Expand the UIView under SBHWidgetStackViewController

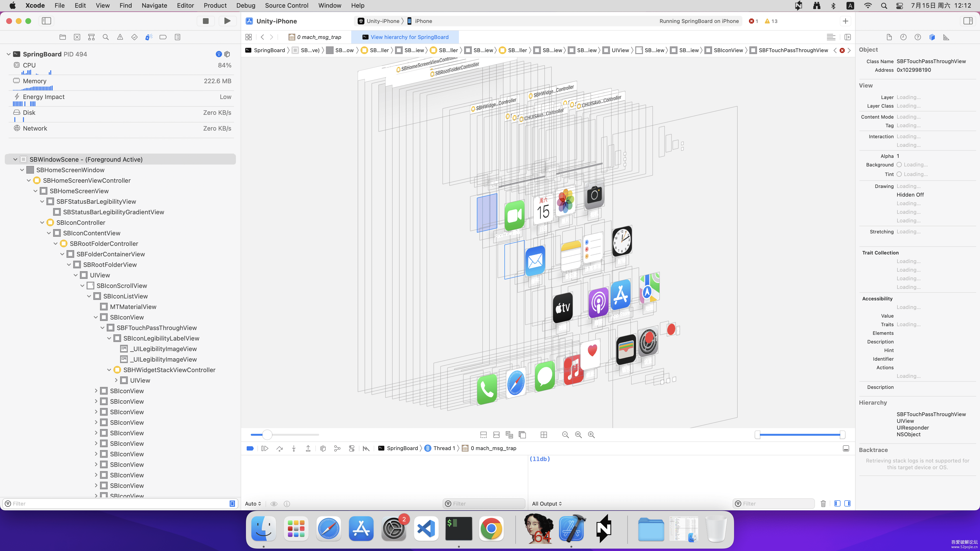[x=116, y=380]
